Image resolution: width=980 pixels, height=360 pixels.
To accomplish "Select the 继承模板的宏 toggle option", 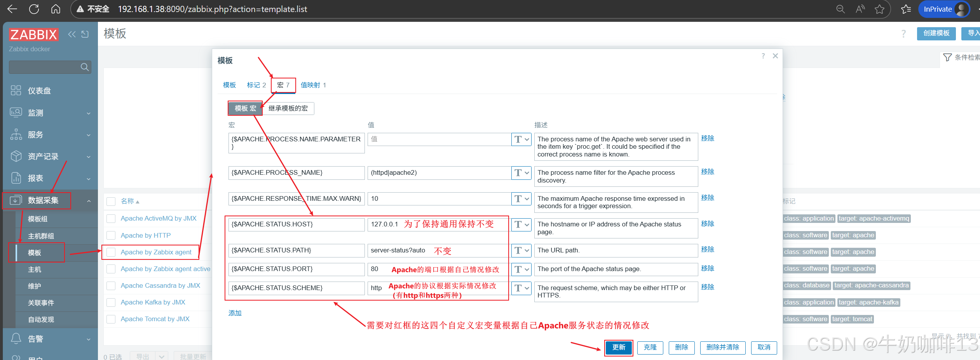I will point(288,108).
